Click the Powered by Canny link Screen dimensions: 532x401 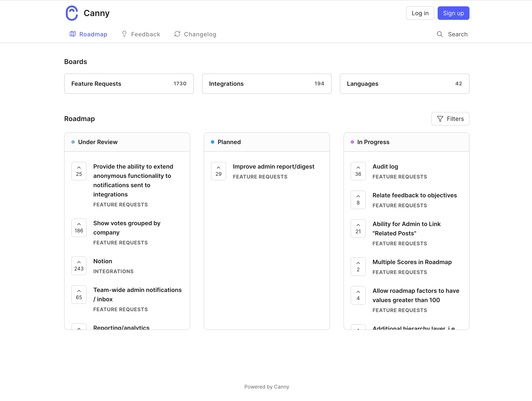click(266, 387)
